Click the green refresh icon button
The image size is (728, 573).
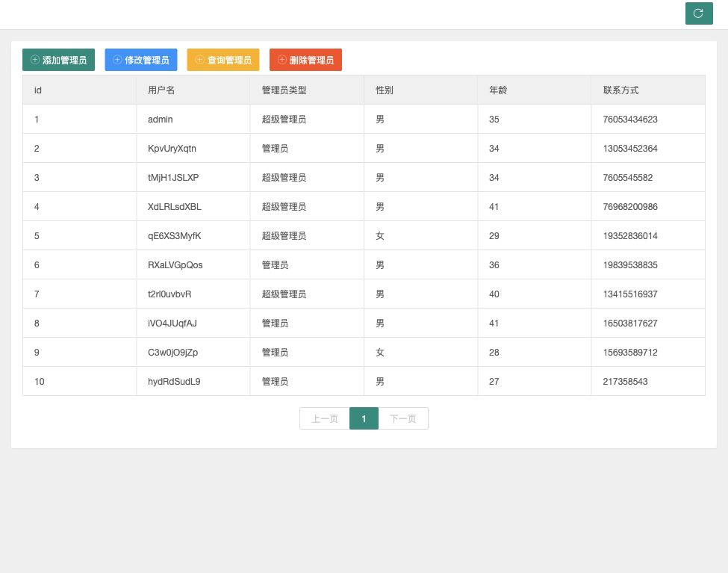699,13
